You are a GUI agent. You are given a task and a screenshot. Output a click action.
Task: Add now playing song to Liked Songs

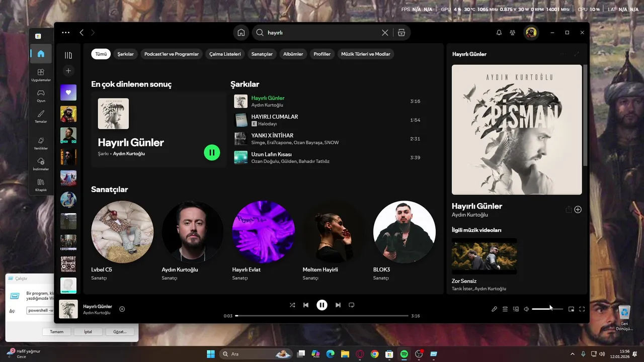122,309
